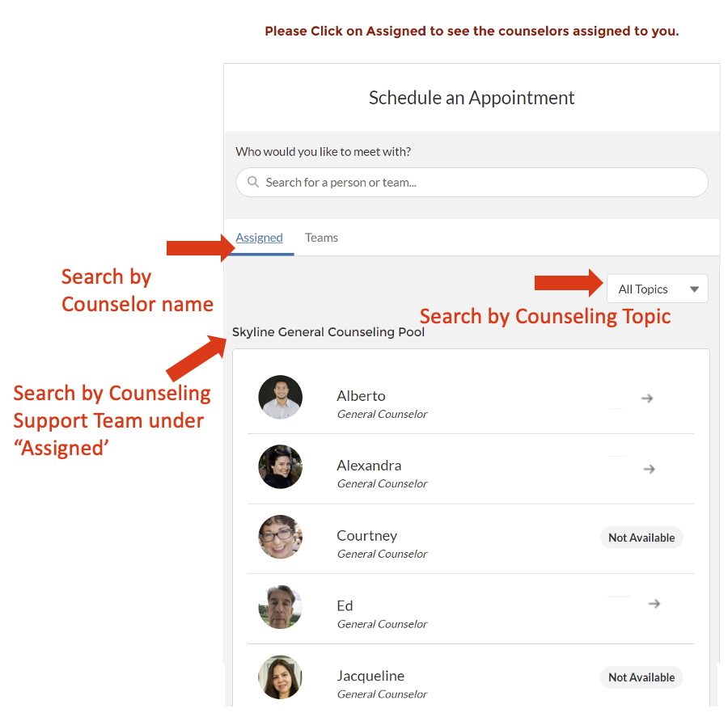Open Alexandra's profile photo
728x717 pixels.
(x=280, y=466)
